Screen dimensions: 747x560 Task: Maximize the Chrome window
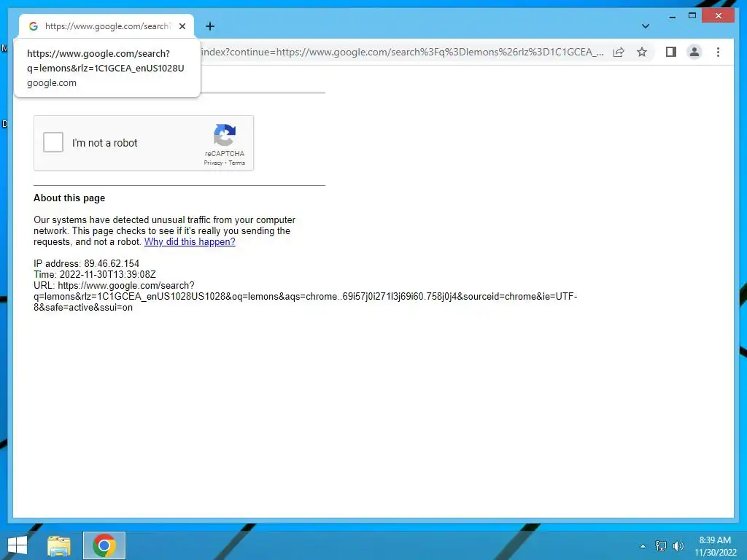(x=692, y=16)
